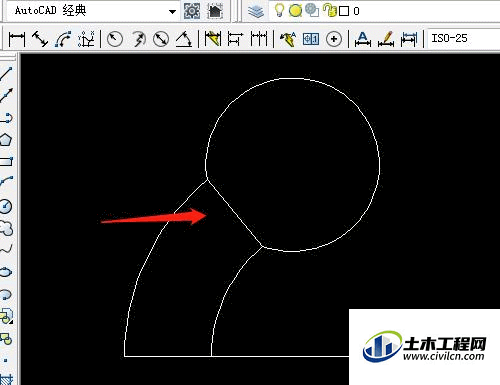Click the Make Block tool
500x385 pixels.
coord(6,339)
